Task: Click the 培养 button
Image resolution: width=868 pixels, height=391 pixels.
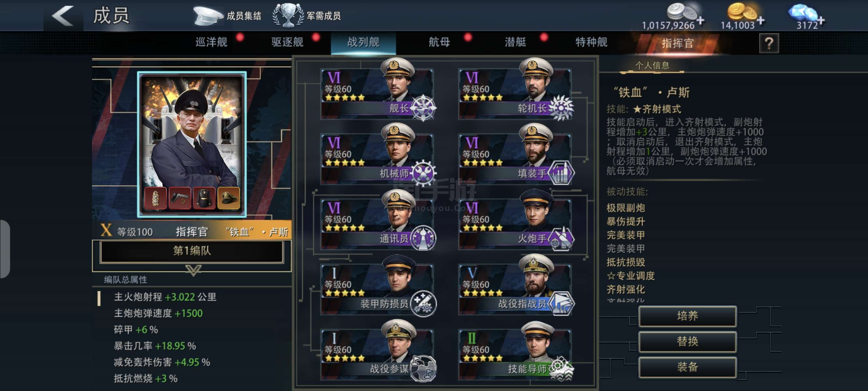Action: (687, 316)
